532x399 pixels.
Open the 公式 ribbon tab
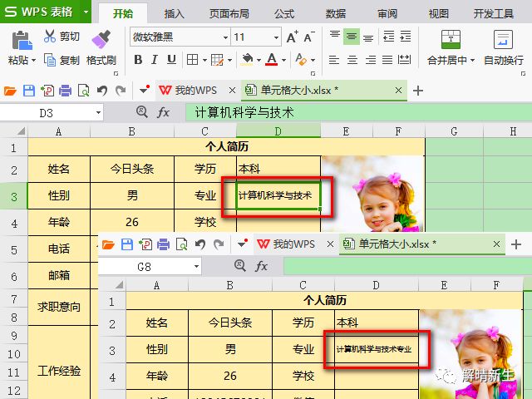tap(284, 13)
